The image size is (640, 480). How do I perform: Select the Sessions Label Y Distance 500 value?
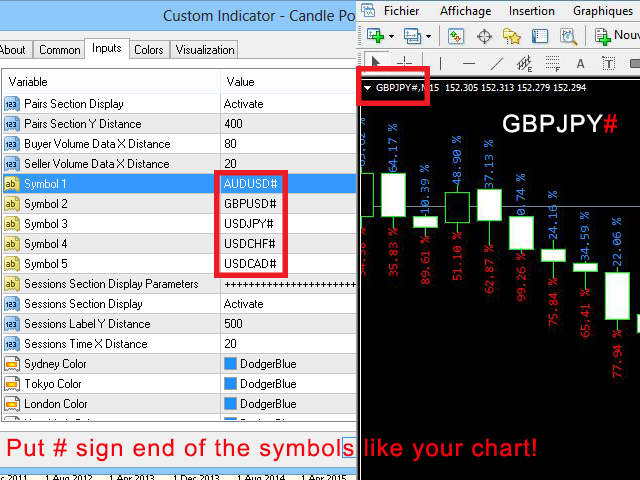click(x=233, y=324)
